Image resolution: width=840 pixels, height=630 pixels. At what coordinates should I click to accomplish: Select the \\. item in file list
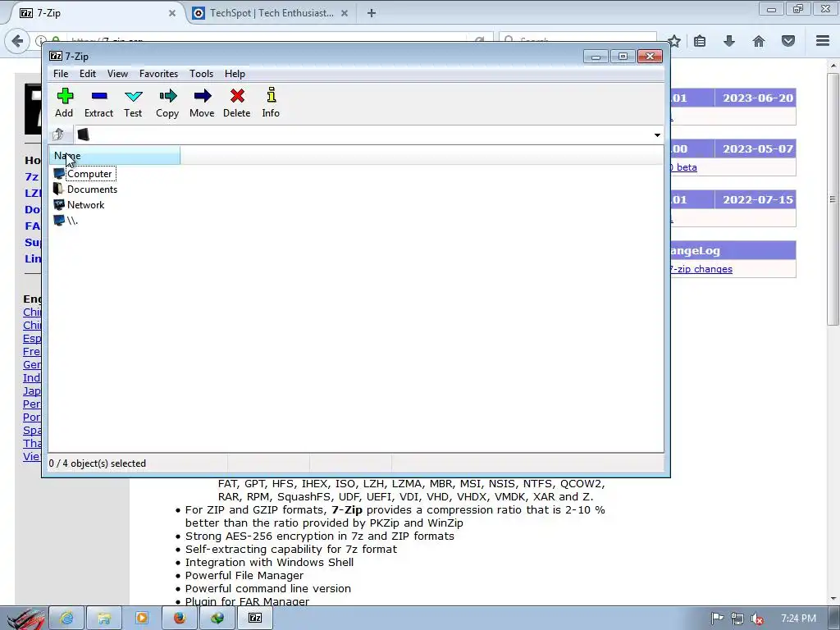[x=66, y=220]
